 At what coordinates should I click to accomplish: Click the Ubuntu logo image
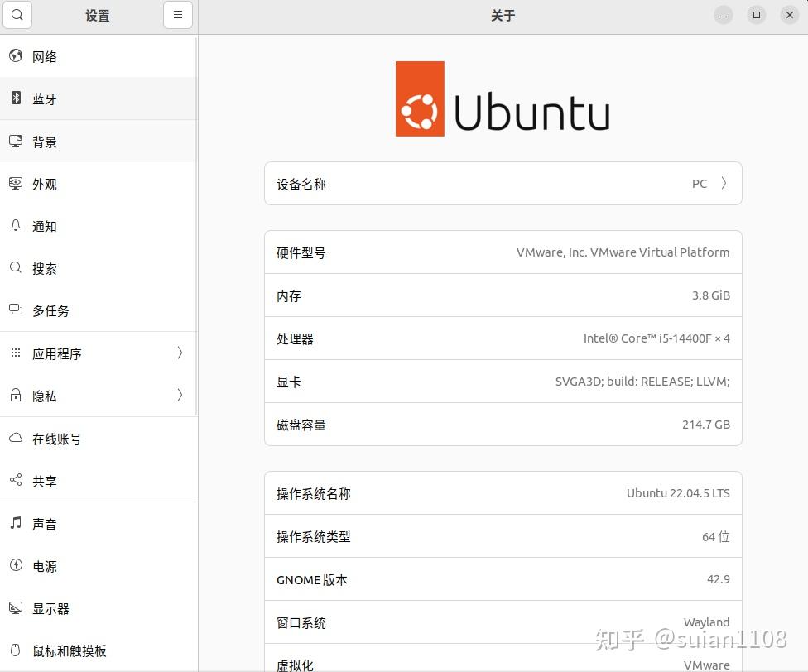(x=503, y=98)
